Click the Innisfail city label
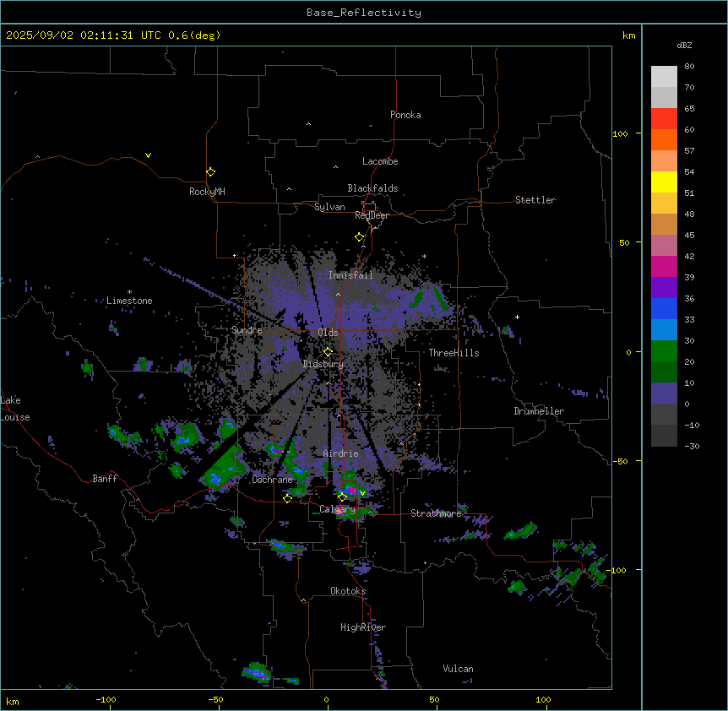This screenshot has height=711, width=728. pyautogui.click(x=350, y=275)
